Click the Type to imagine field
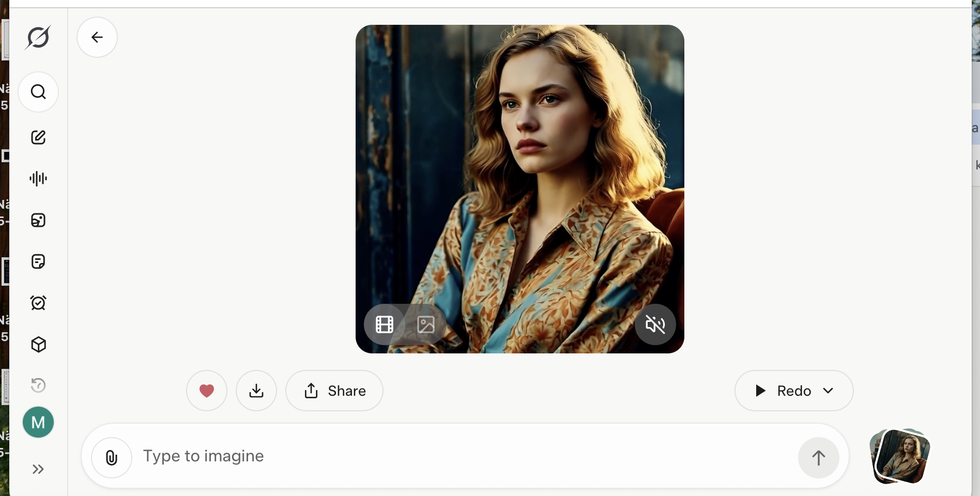Viewport: 980px width, 496px height. point(460,456)
